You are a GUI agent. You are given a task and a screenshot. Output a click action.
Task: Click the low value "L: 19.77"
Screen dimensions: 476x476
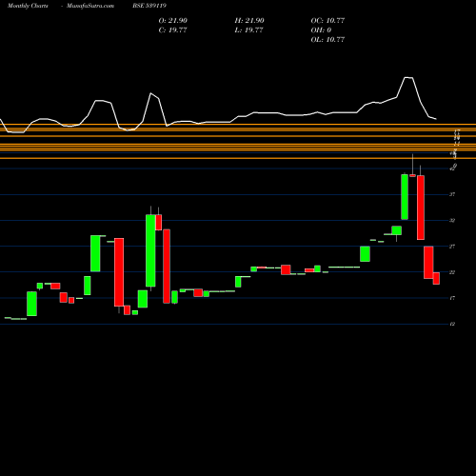(248, 30)
